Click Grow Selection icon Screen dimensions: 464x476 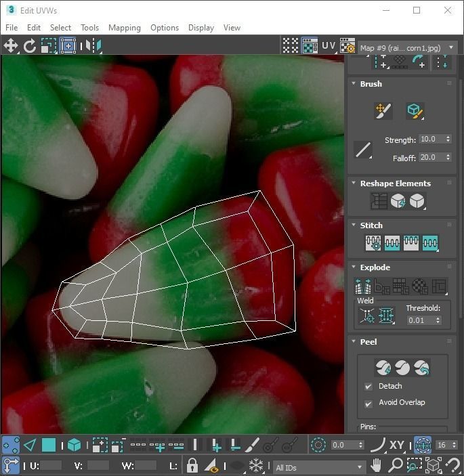[100, 445]
